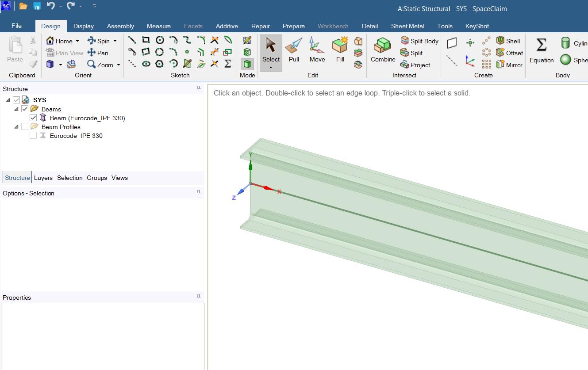
Task: Insert a Cylinder body
Action: (x=573, y=43)
